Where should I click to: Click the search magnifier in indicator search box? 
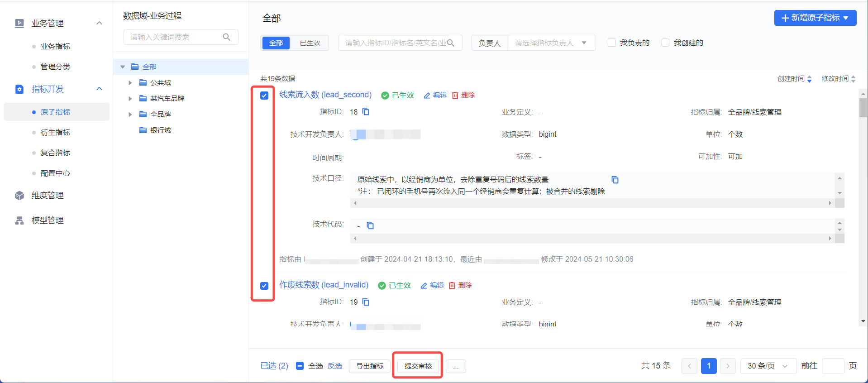point(451,43)
